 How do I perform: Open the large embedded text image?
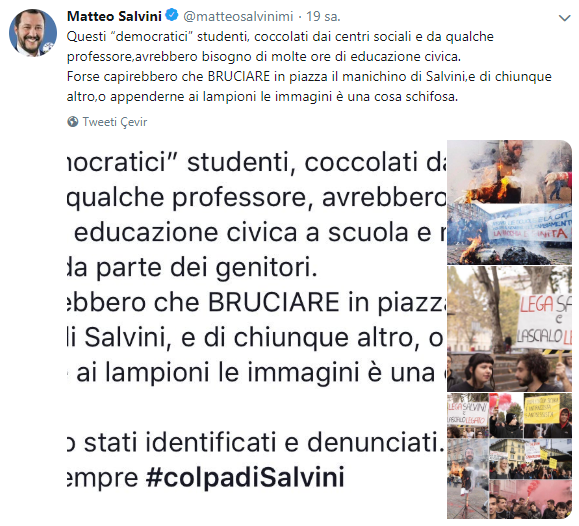click(x=256, y=329)
